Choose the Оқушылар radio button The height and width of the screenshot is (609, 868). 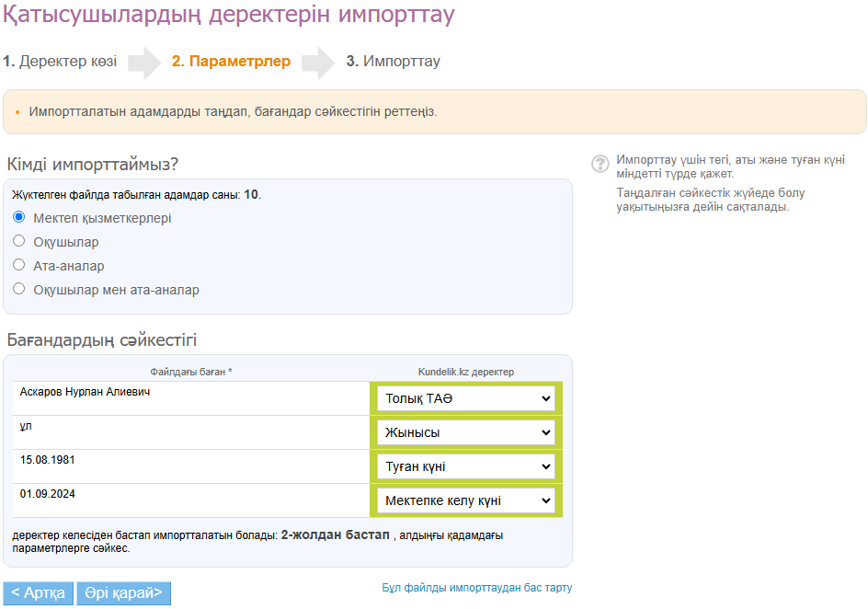coord(18,242)
